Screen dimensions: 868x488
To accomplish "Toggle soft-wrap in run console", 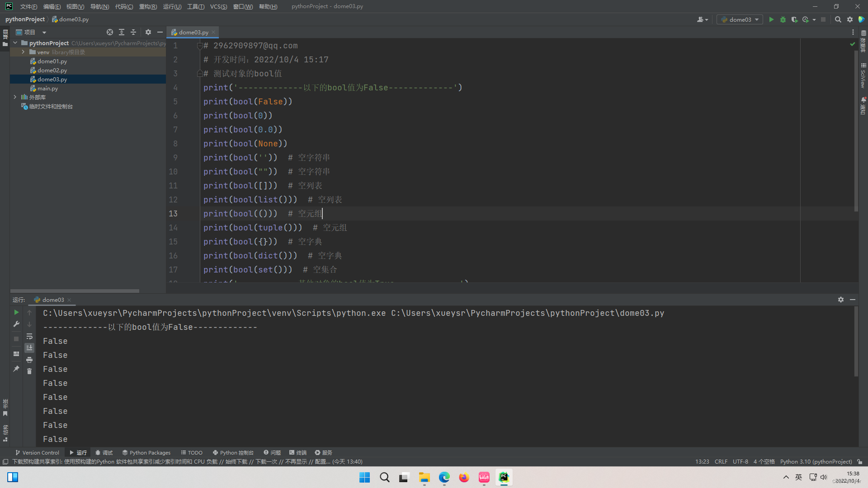I will pyautogui.click(x=29, y=336).
